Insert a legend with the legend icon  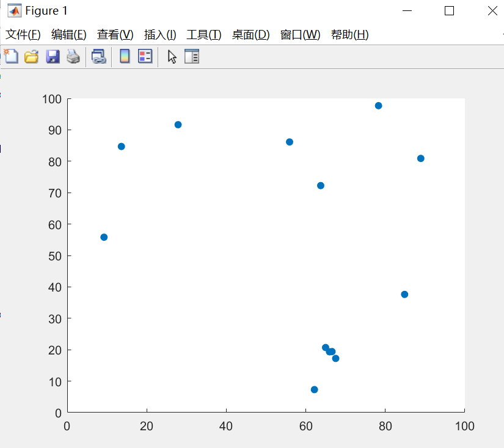click(145, 56)
